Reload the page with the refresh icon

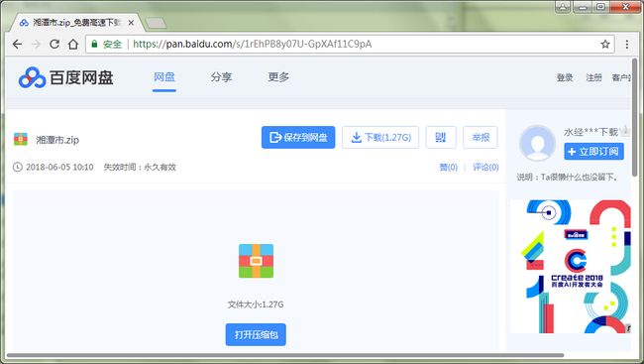pyautogui.click(x=54, y=44)
